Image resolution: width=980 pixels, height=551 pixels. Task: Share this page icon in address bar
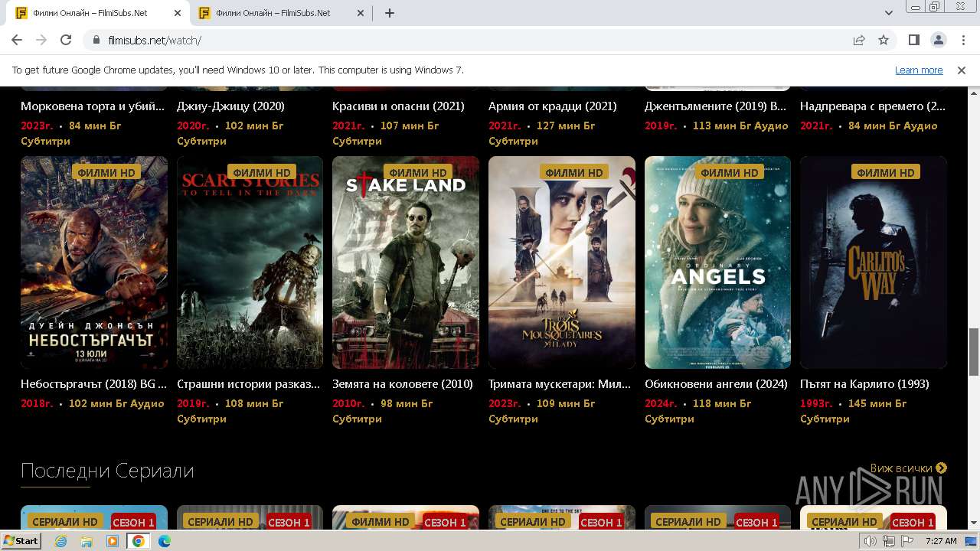click(859, 41)
